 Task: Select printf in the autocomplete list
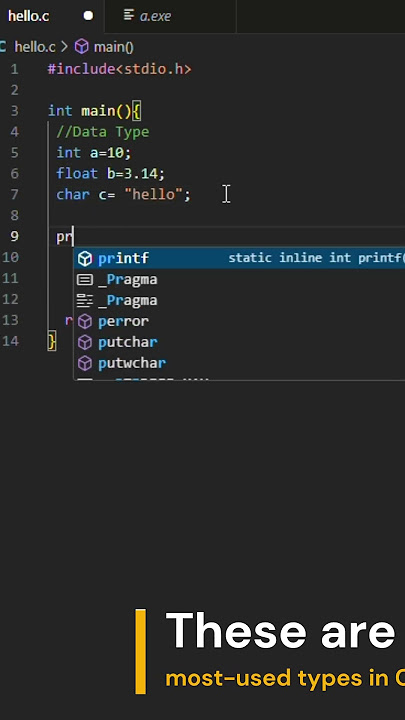pyautogui.click(x=239, y=259)
